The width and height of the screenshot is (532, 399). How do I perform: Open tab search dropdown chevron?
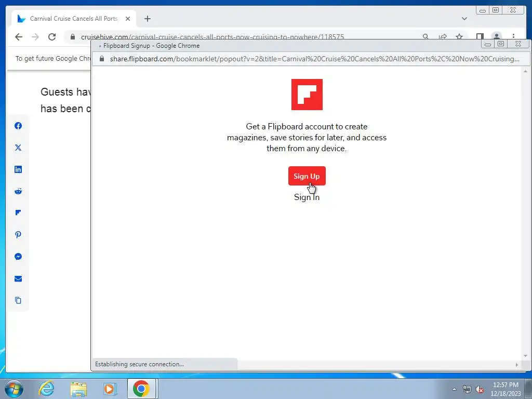(464, 19)
